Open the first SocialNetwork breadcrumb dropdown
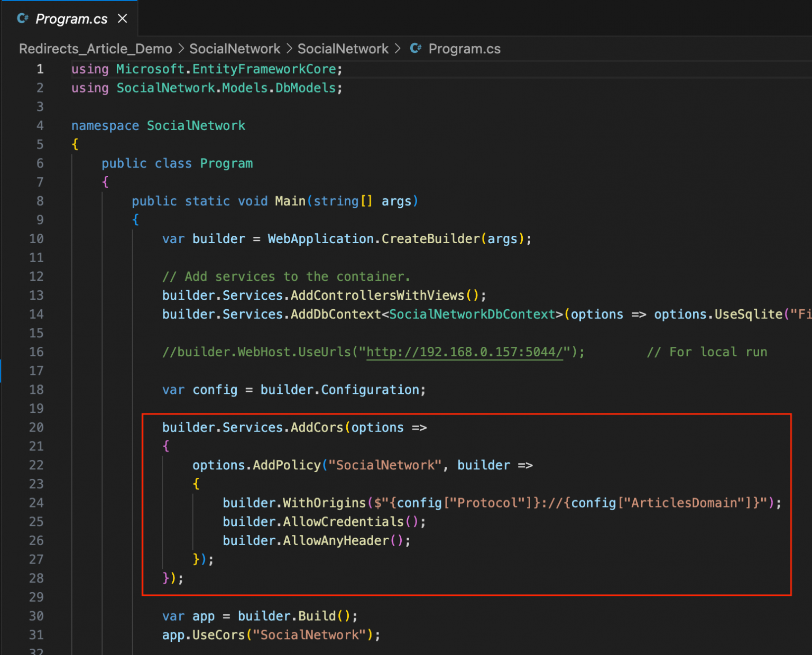The width and height of the screenshot is (812, 655). tap(235, 48)
